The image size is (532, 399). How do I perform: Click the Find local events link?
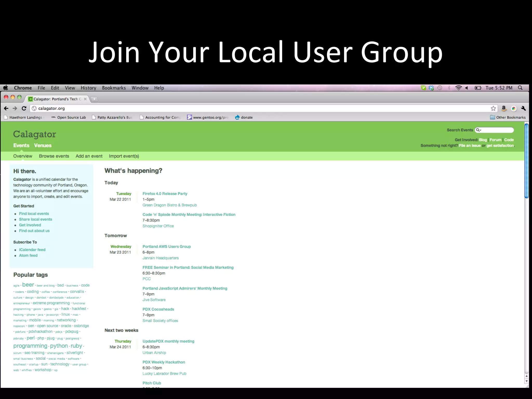[34, 214]
